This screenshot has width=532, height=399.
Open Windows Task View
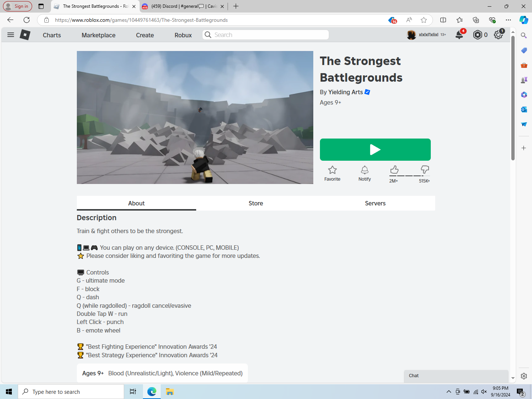point(133,392)
